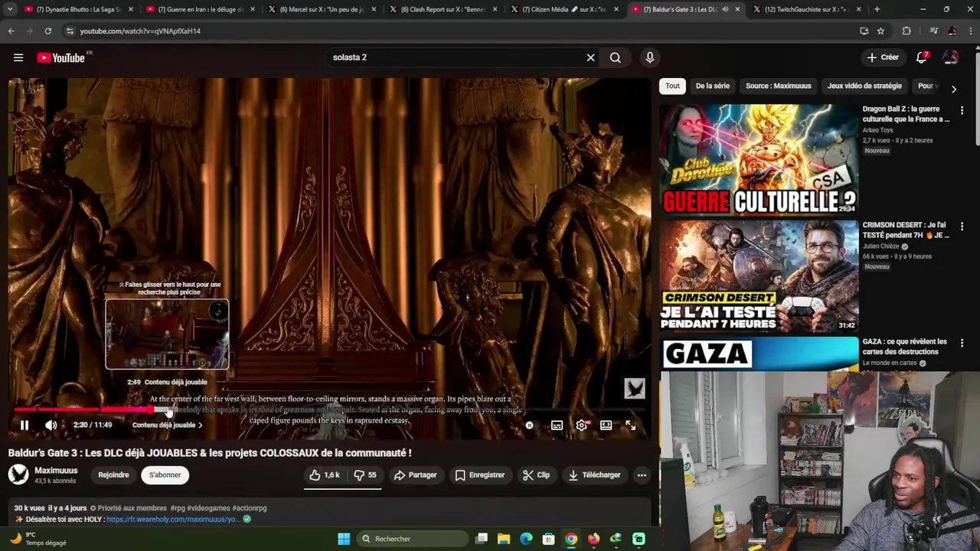Open the YouTube guide hamburger menu

click(x=18, y=57)
